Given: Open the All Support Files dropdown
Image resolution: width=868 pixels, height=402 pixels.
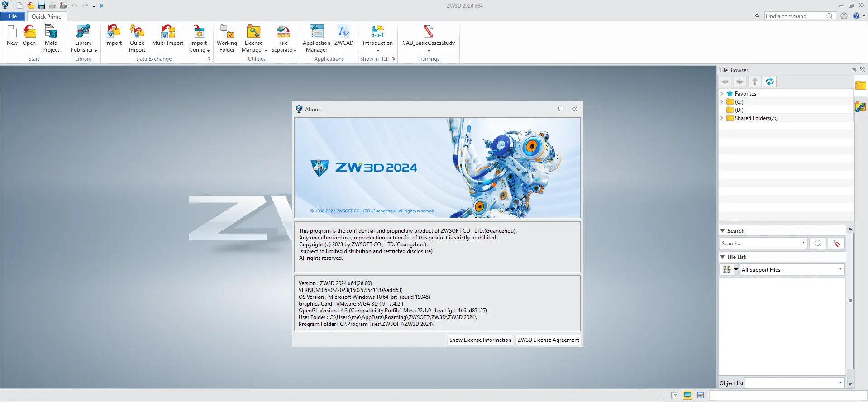Looking at the screenshot, I should (x=840, y=269).
